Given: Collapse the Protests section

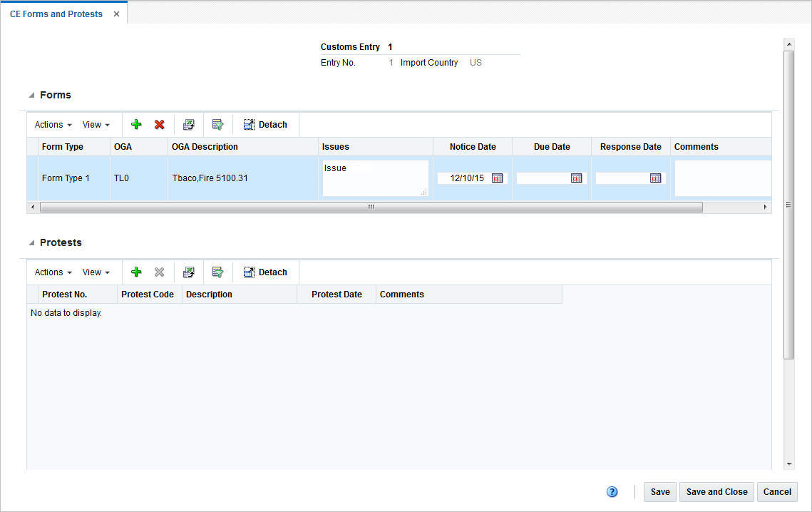Looking at the screenshot, I should (31, 242).
